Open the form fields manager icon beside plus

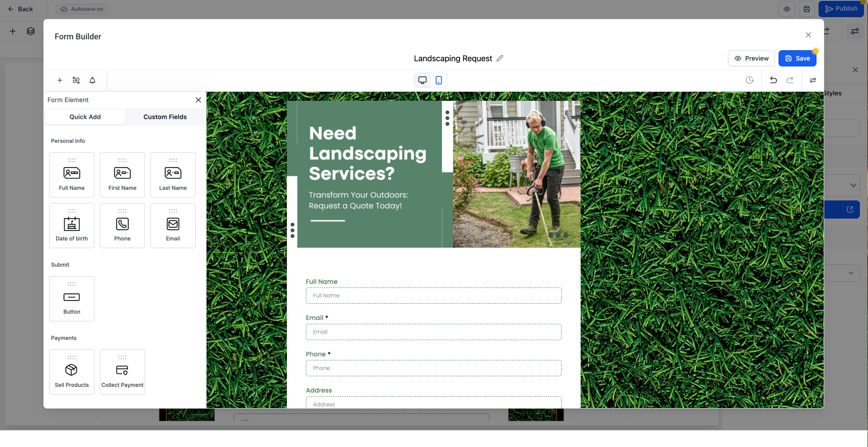(x=76, y=80)
